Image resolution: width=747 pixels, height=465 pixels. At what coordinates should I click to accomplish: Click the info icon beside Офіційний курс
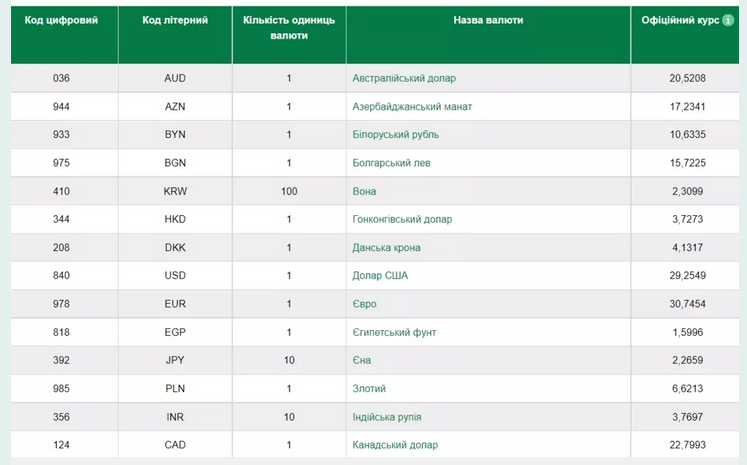tap(728, 20)
